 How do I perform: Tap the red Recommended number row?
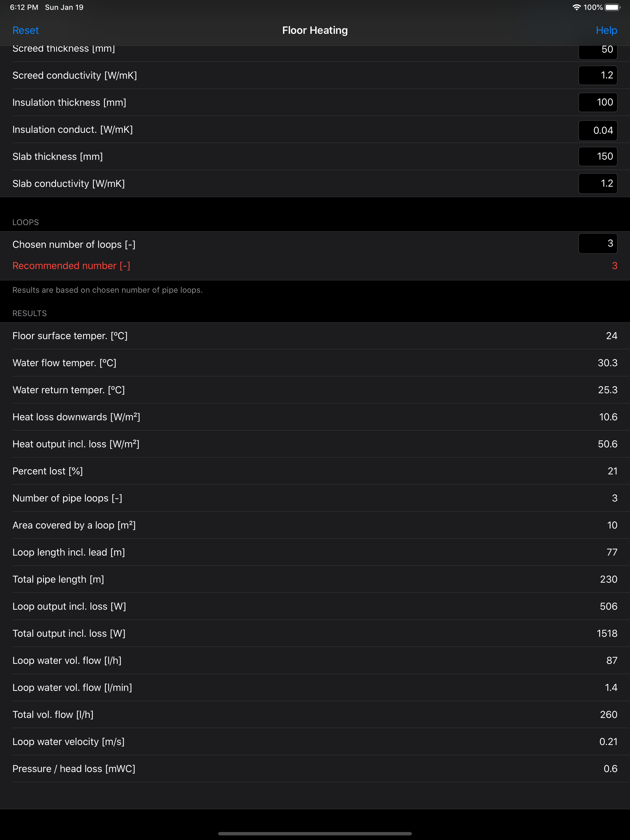coord(315,266)
